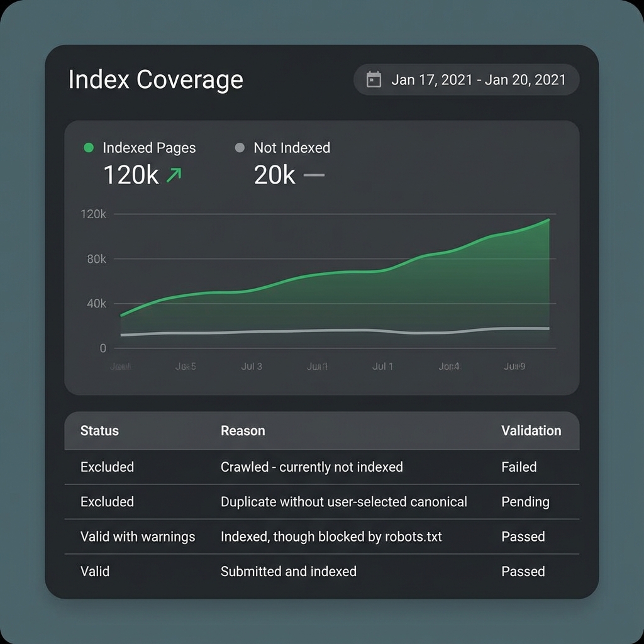
Task: Select the Reason table header
Action: point(243,431)
